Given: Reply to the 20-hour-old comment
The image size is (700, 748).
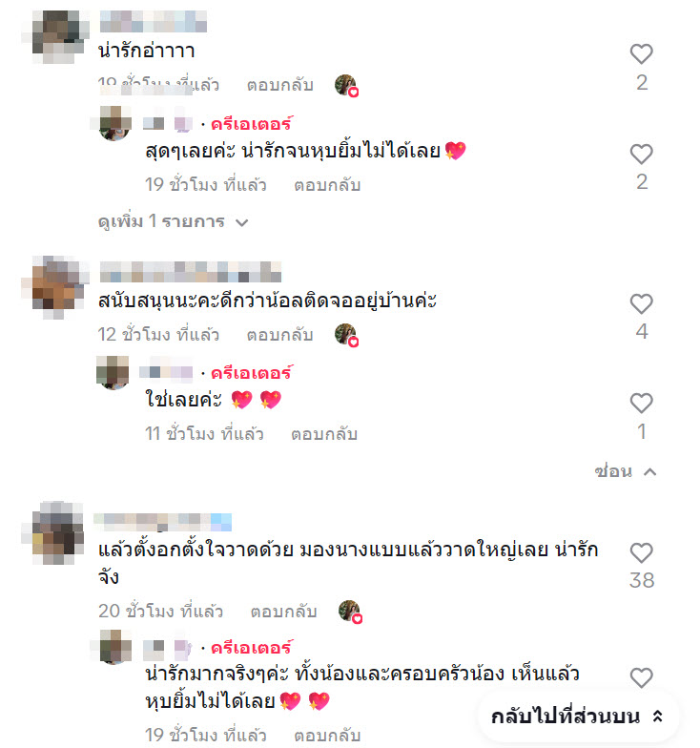Looking at the screenshot, I should 284,611.
